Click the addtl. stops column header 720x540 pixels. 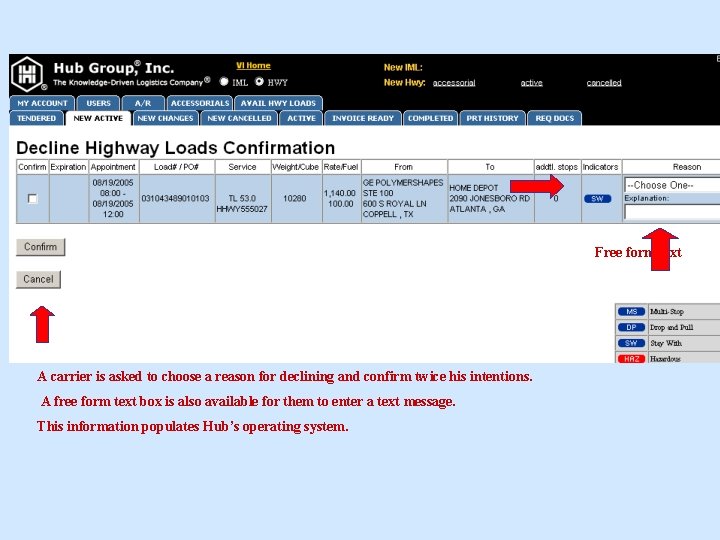(557, 167)
